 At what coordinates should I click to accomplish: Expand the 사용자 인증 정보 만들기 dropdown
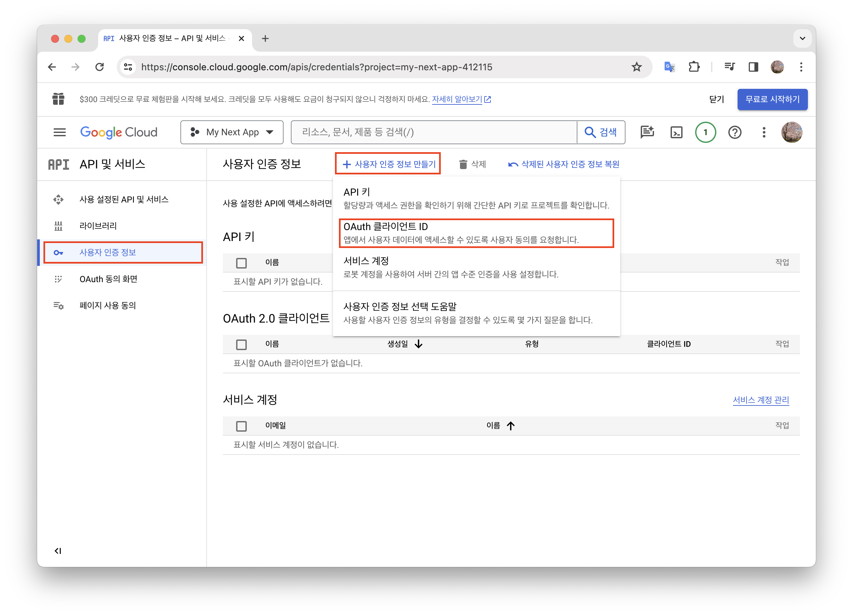coord(388,164)
